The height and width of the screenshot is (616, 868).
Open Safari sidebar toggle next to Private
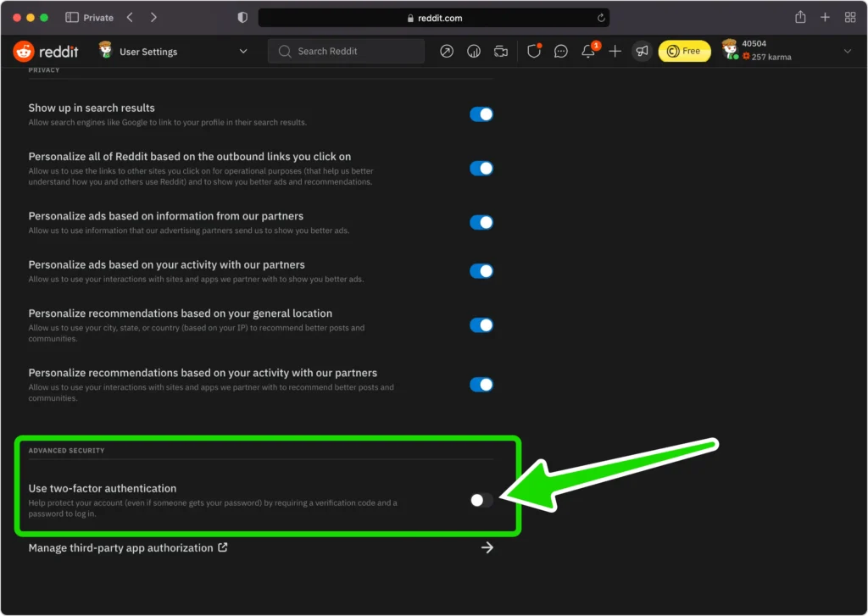coord(72,18)
